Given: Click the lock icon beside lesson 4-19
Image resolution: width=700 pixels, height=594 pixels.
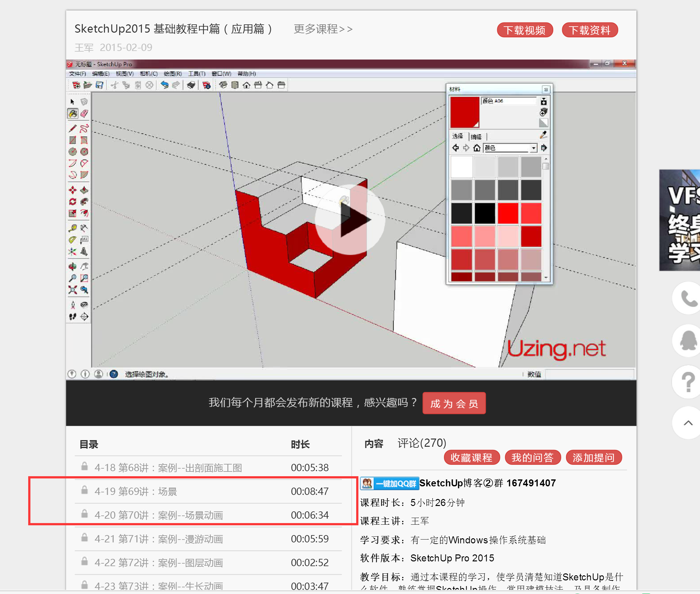Looking at the screenshot, I should tap(85, 490).
